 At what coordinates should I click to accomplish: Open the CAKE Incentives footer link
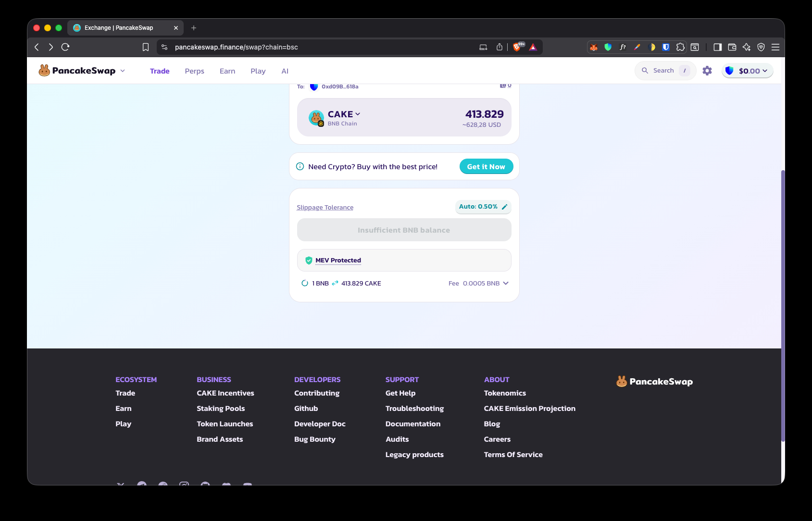(x=225, y=393)
